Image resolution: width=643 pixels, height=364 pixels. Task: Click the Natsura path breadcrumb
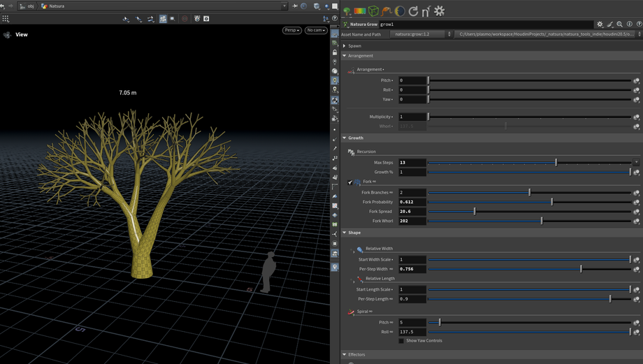pos(56,6)
